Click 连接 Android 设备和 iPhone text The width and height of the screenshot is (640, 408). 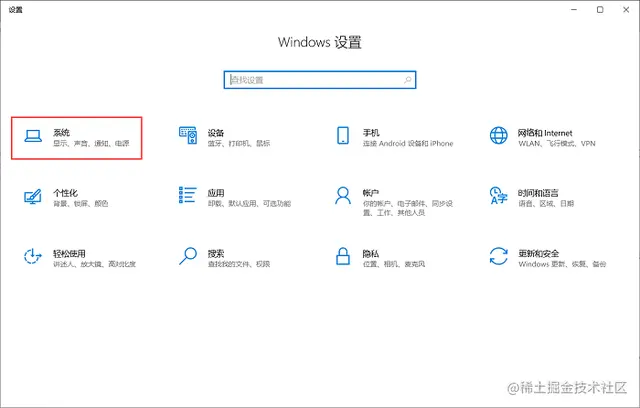tap(408, 144)
